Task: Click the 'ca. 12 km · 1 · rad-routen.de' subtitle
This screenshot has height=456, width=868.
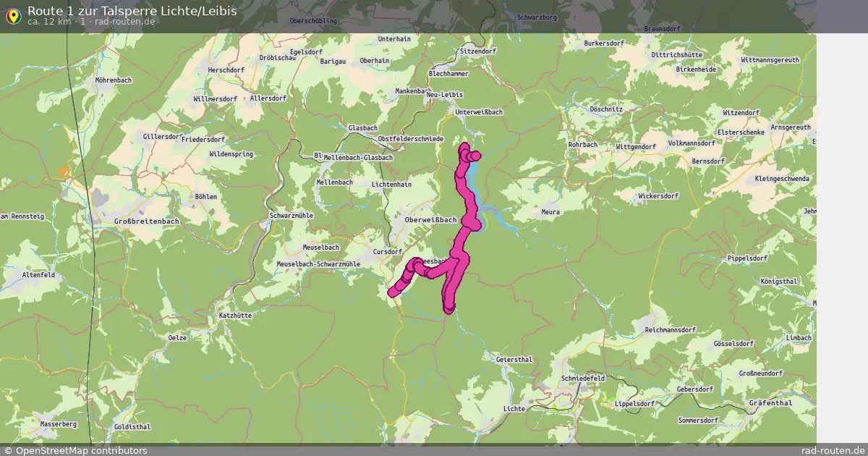Action: 91,22
